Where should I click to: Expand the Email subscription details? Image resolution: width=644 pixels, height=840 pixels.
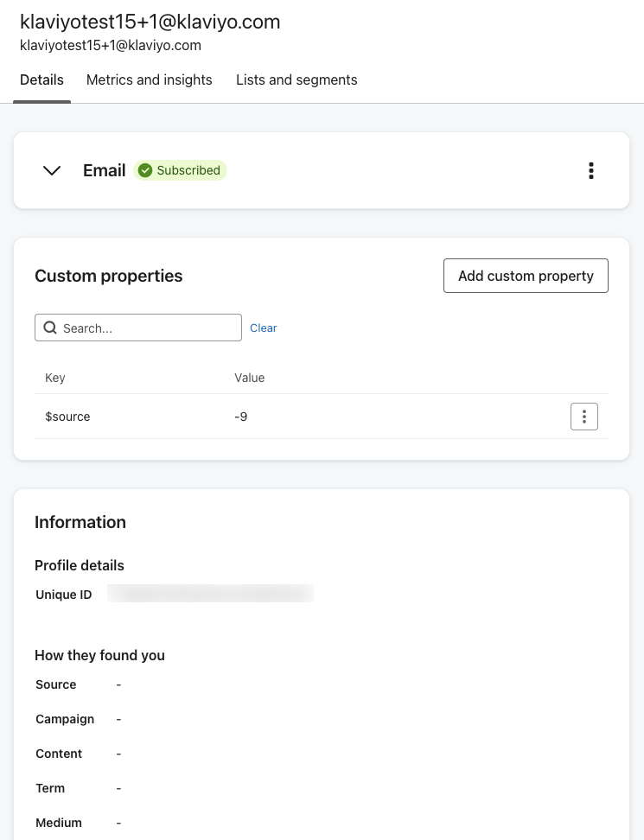click(51, 170)
